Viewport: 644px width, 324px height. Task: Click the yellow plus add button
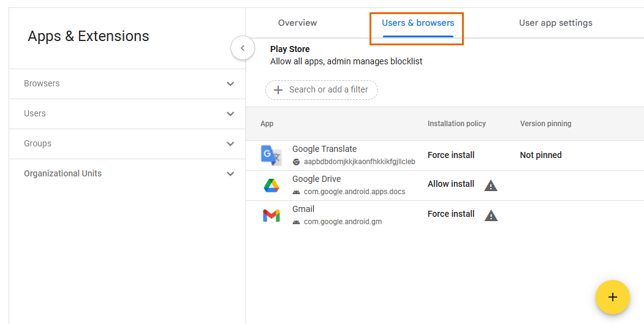click(x=612, y=297)
